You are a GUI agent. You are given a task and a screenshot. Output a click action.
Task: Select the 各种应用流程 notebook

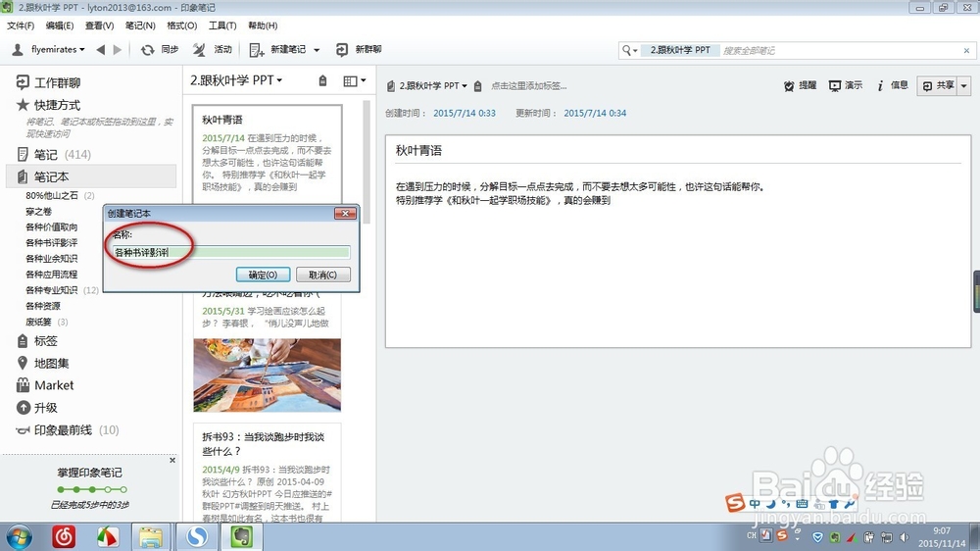click(52, 274)
